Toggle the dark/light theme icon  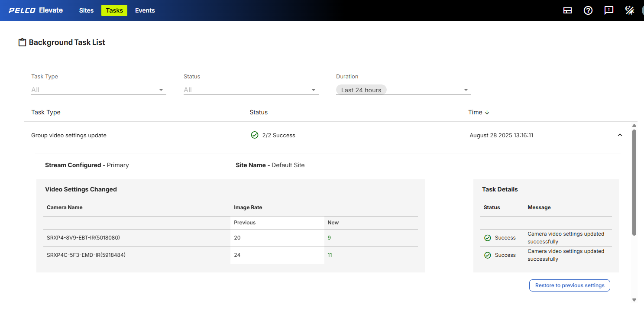630,10
